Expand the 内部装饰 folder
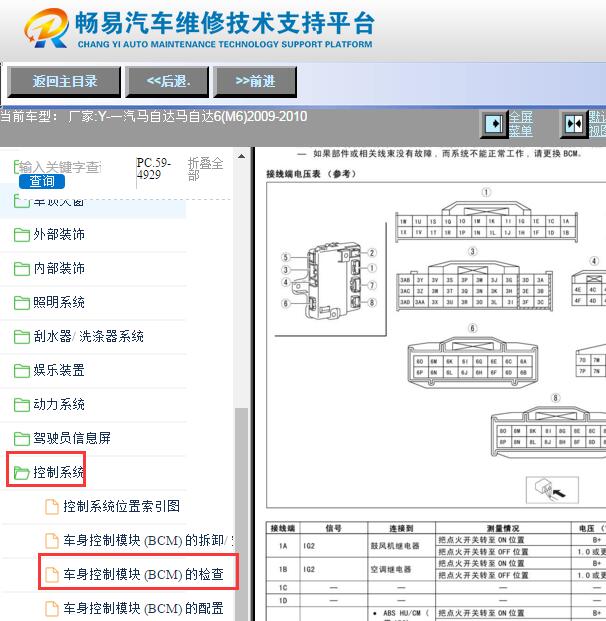 tap(59, 269)
